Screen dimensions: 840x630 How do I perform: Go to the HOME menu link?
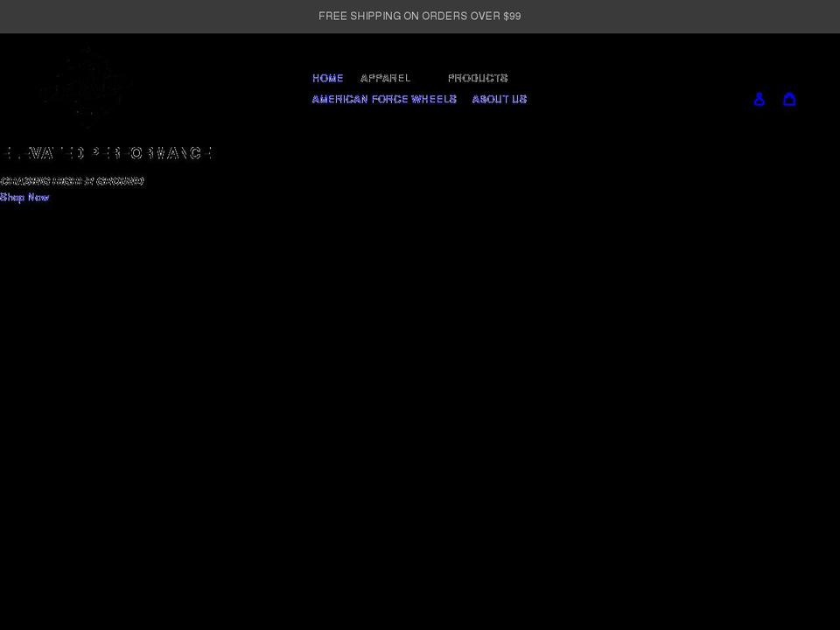(328, 78)
